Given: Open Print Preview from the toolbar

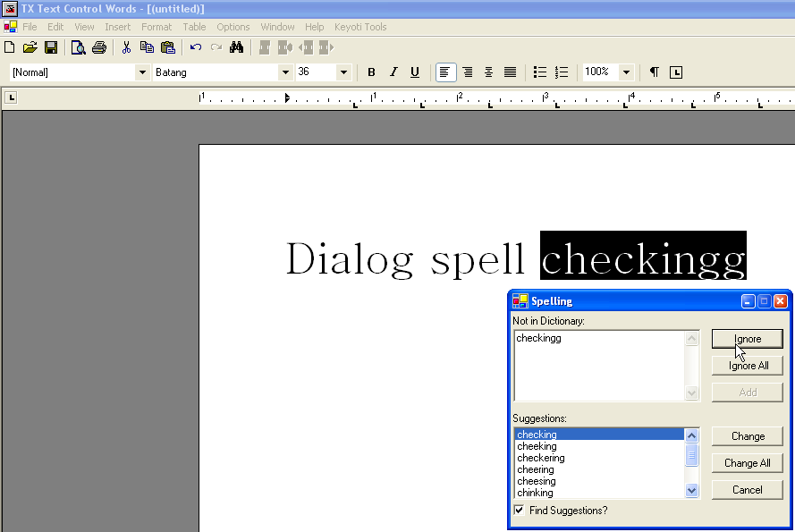Looking at the screenshot, I should click(78, 47).
